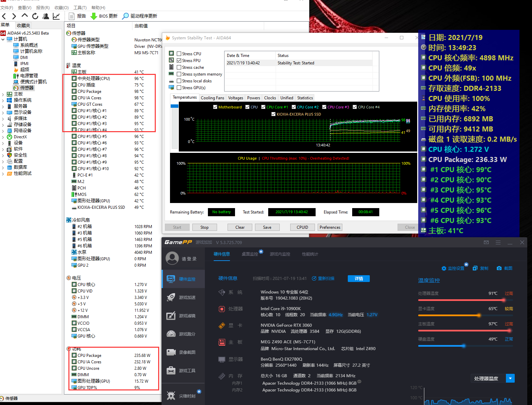Open the 工具(T) menu
532x405 pixels.
pos(80,7)
